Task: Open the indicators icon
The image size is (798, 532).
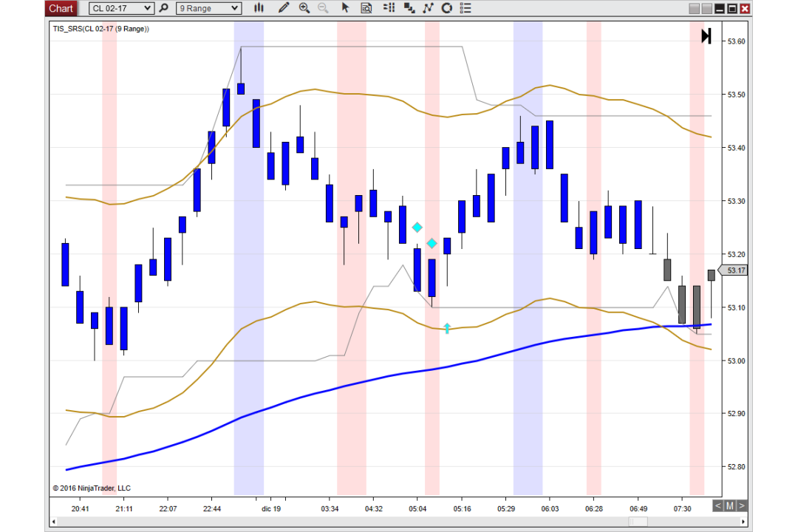Action: pyautogui.click(x=428, y=7)
